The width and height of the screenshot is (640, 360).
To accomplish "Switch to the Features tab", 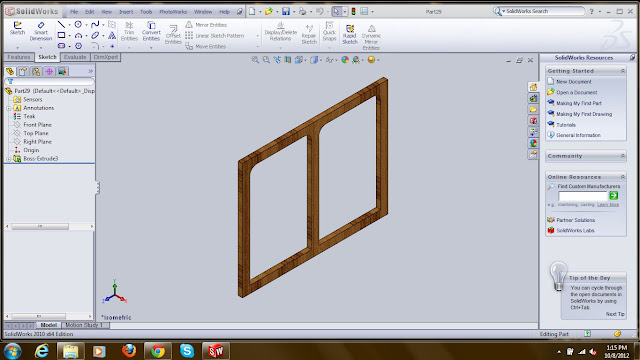I will pos(19,57).
